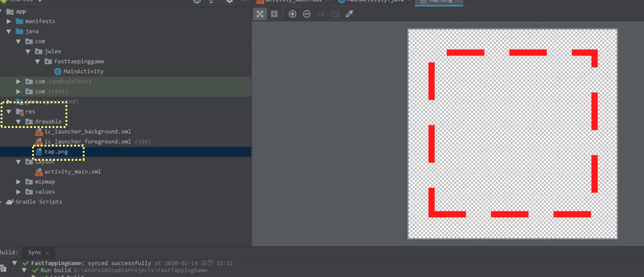The height and width of the screenshot is (277, 644).
Task: Collapse the FastTappingGame sync result node
Action: (15, 263)
